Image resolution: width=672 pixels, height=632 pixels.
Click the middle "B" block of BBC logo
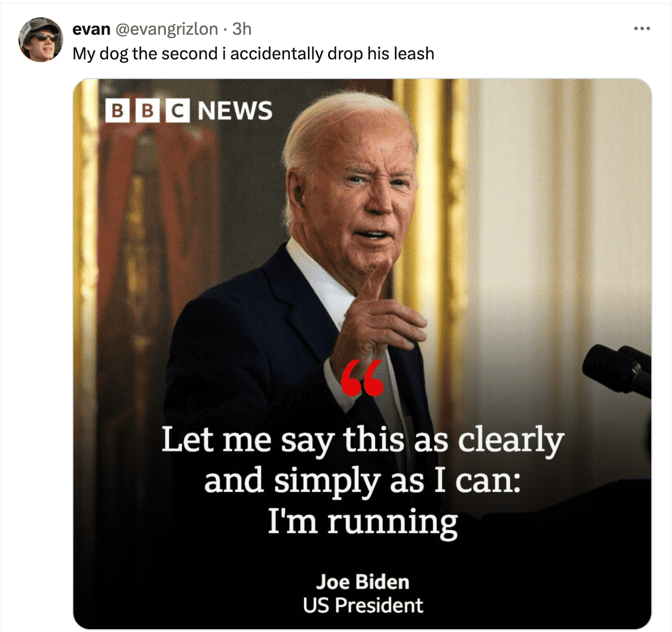pos(147,110)
